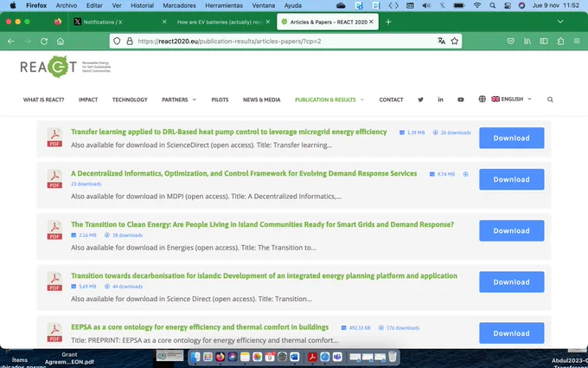Open Launchpad from the Dock

click(x=208, y=357)
